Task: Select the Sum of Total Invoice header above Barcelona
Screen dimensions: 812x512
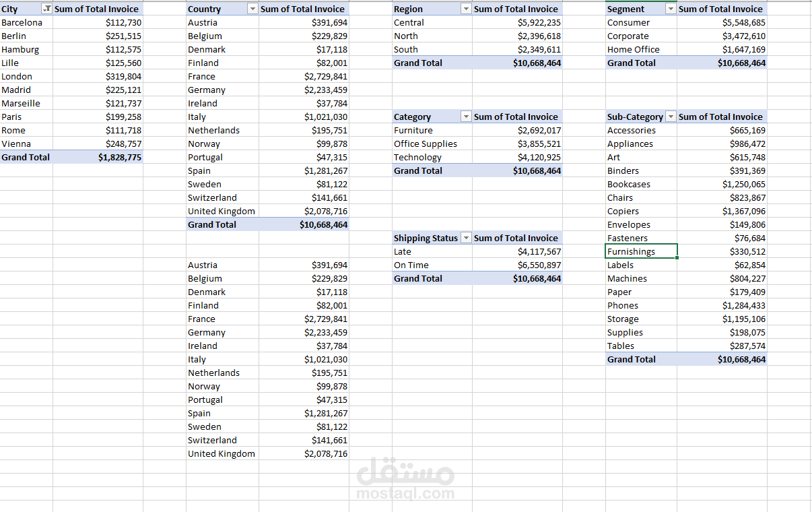Action: [x=98, y=9]
